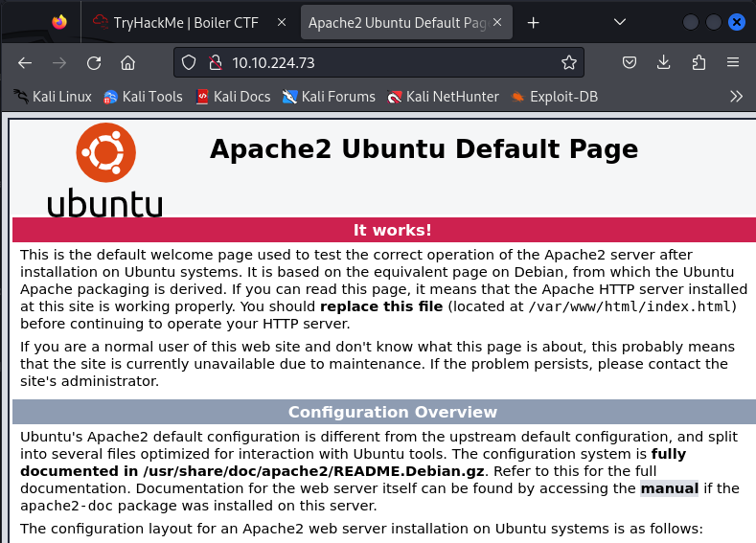The image size is (756, 543).
Task: Open the Firefox application menu
Action: [733, 62]
